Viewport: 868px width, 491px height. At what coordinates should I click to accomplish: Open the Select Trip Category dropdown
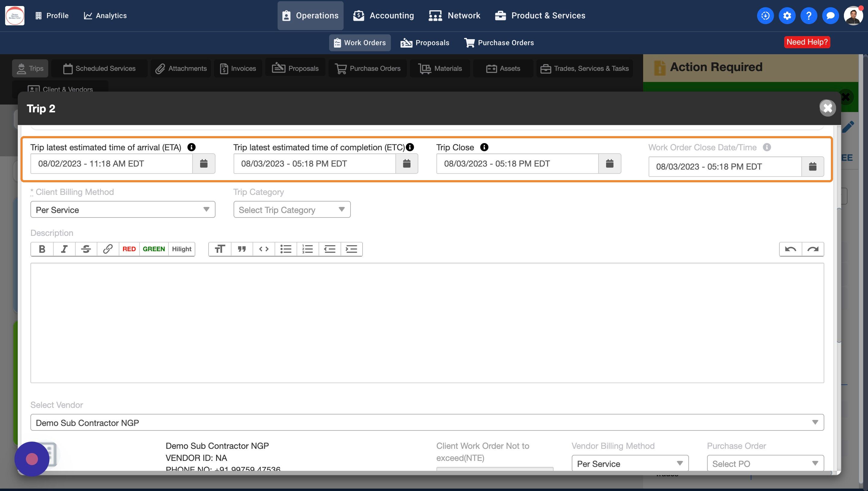pos(292,209)
